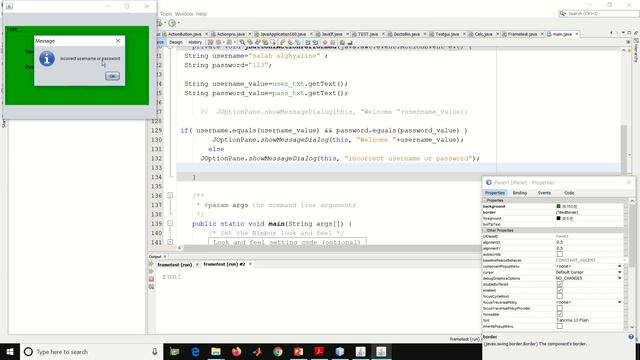Click the Find Selection magnifier icon
The width and height of the screenshot is (640, 360).
242,42
